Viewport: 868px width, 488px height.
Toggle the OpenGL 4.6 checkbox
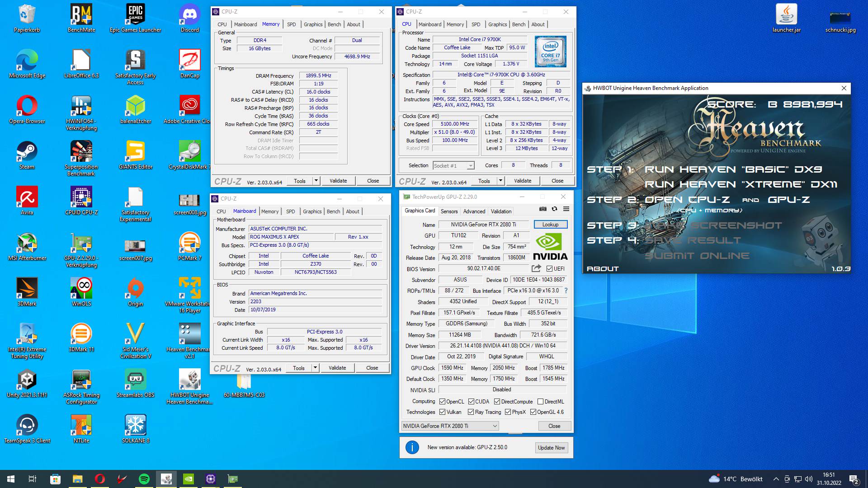pyautogui.click(x=533, y=412)
